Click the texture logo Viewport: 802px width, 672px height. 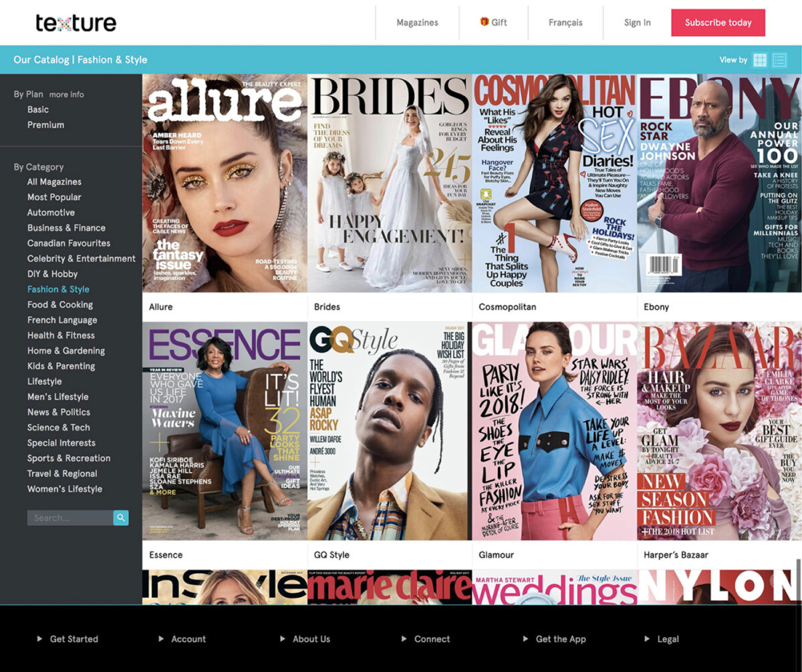[76, 23]
